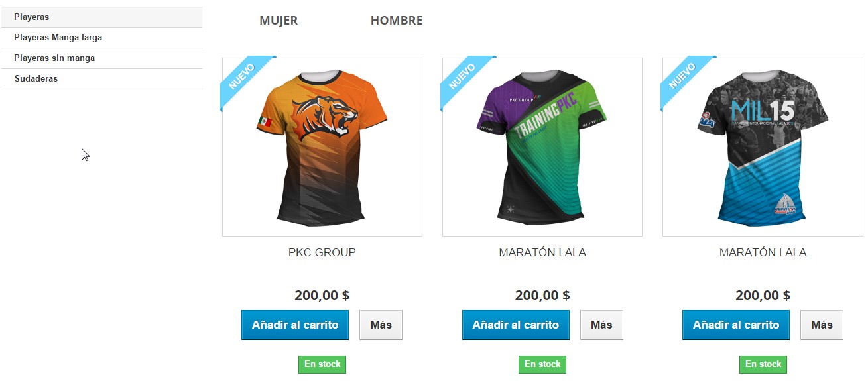Screen dimensions: 868x381
Task: Switch to the MUJER tab
Action: tap(279, 21)
